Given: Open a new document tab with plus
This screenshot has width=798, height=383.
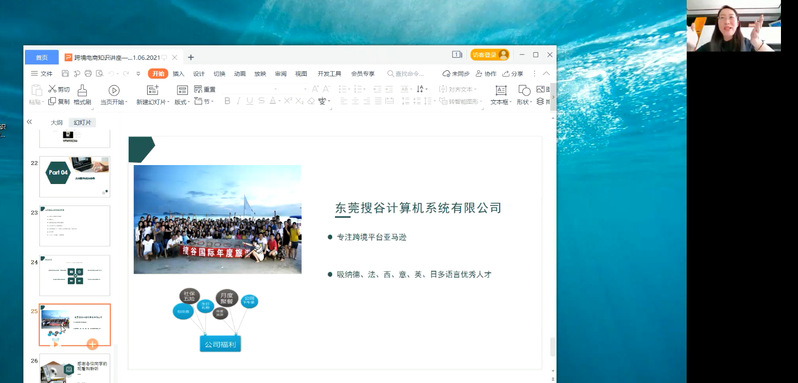Looking at the screenshot, I should pyautogui.click(x=191, y=57).
